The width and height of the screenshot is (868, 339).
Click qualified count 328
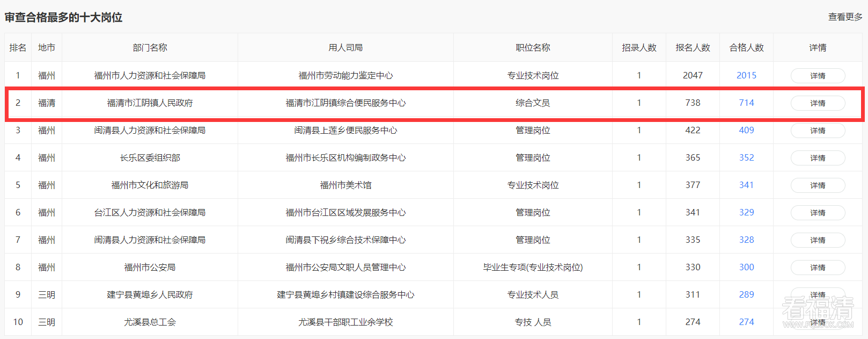pyautogui.click(x=746, y=240)
